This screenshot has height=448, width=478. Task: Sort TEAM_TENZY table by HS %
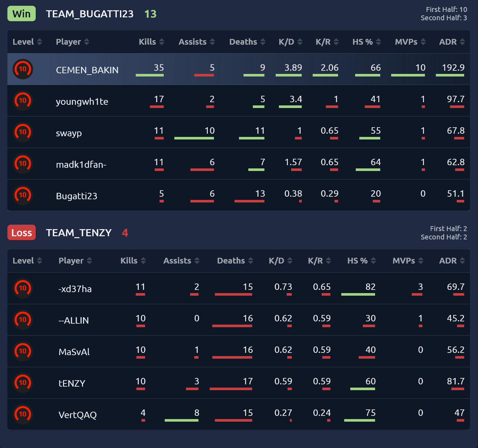(362, 261)
